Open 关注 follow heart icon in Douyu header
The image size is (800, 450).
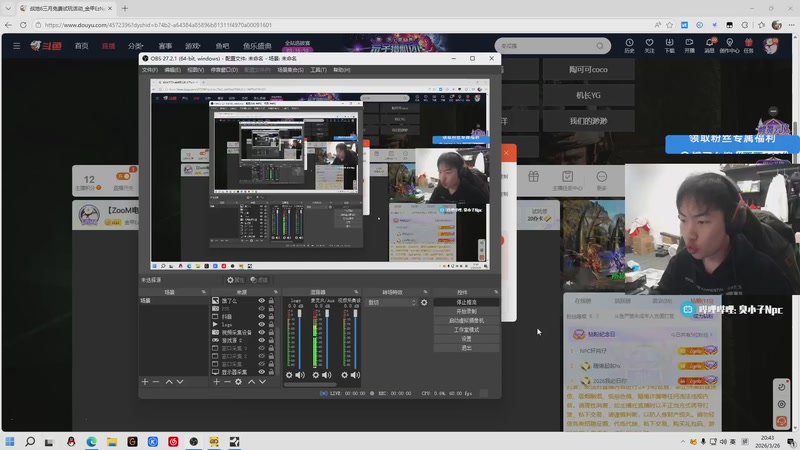tap(649, 45)
